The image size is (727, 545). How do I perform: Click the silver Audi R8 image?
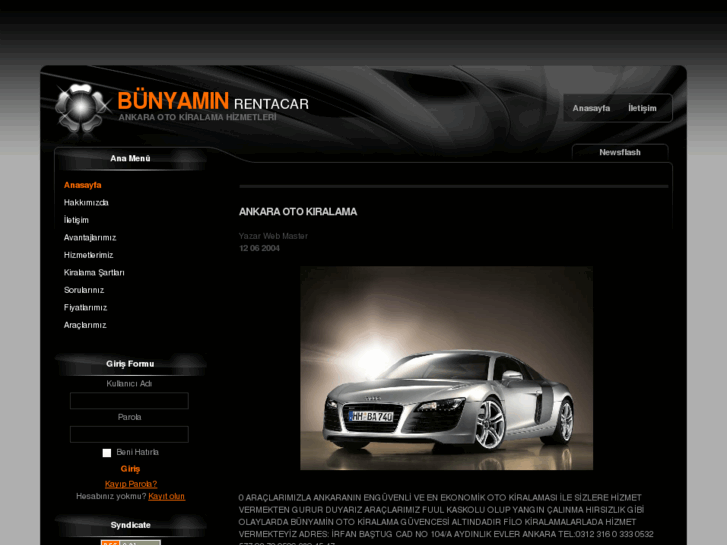pos(446,368)
